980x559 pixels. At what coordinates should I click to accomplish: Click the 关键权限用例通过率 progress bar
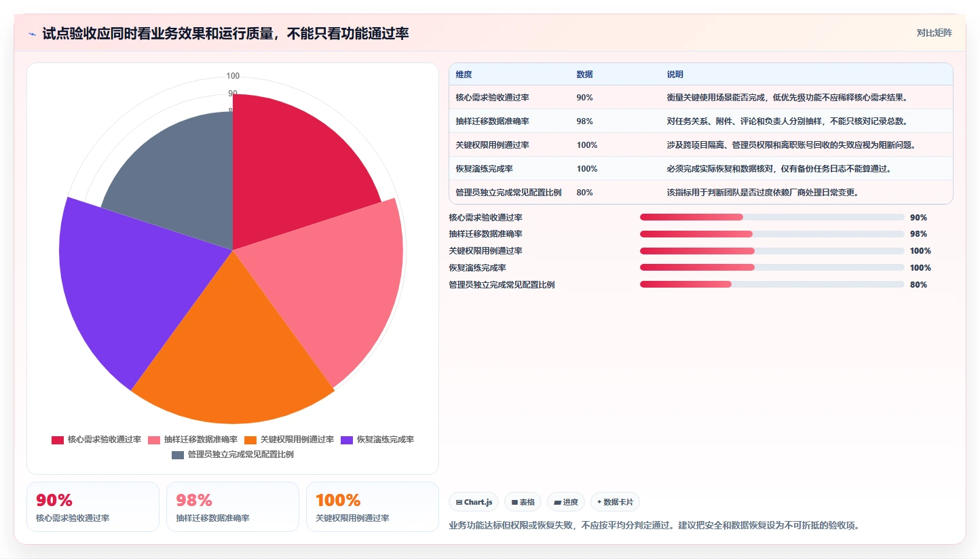click(x=772, y=251)
